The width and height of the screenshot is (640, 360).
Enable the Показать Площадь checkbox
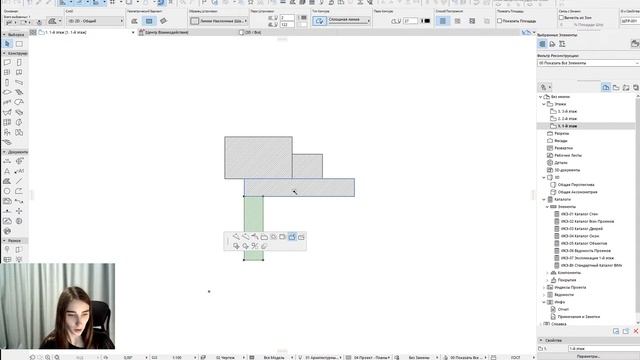(500, 21)
